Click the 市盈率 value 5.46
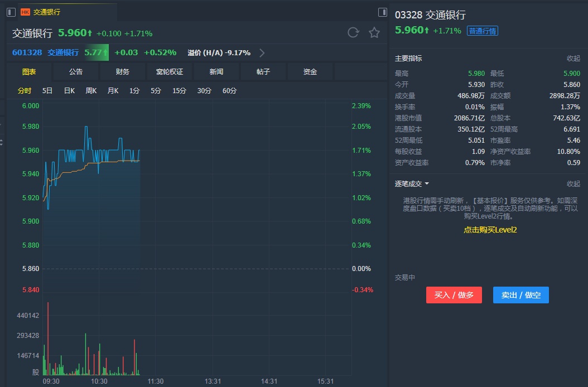Screen dimensions: 588x387 pos(573,141)
